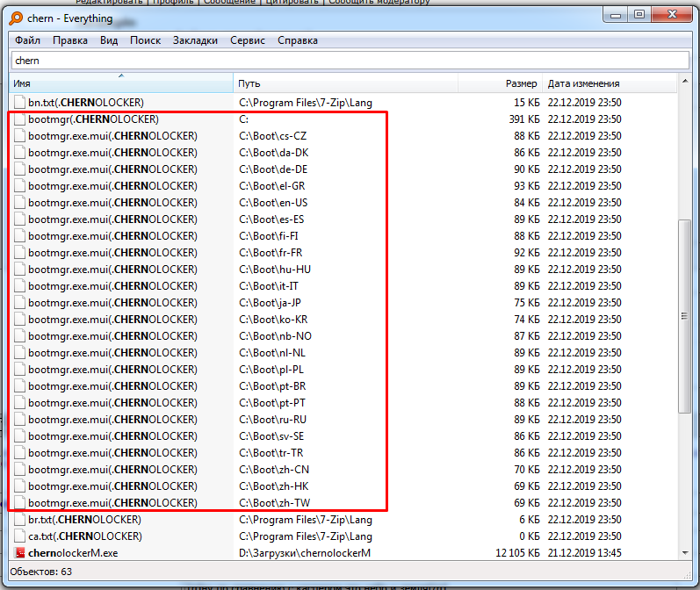Select the bootmgr.exe.mui row in C:\Boot\zh-HK

point(343,486)
